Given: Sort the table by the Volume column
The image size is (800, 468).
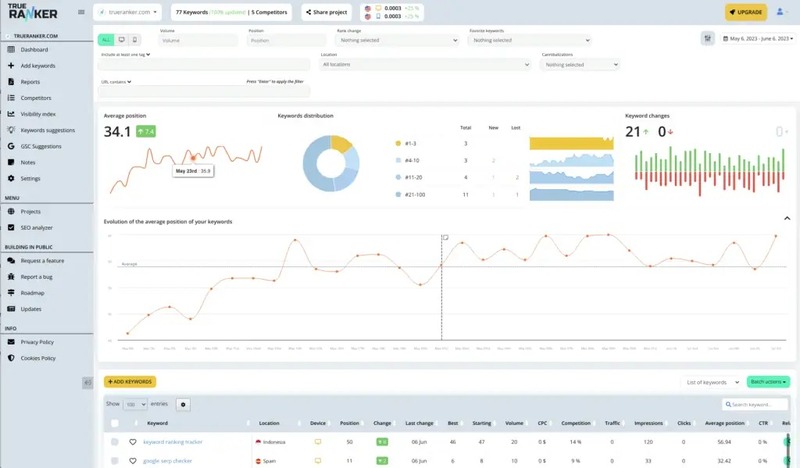Looking at the screenshot, I should pos(514,423).
